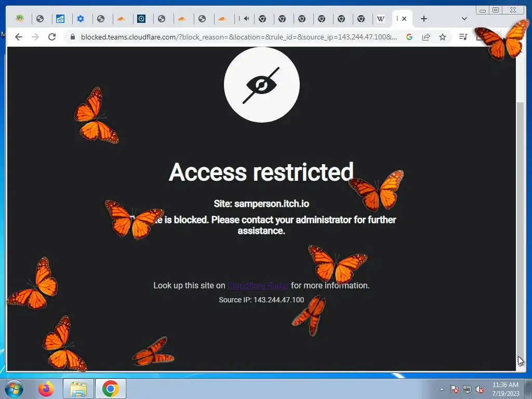Bookmark this tab with the star icon
This screenshot has height=399, width=532.
pos(443,37)
